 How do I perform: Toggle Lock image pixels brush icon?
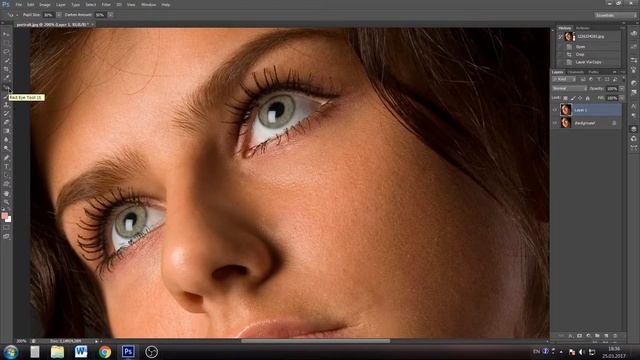tap(573, 98)
